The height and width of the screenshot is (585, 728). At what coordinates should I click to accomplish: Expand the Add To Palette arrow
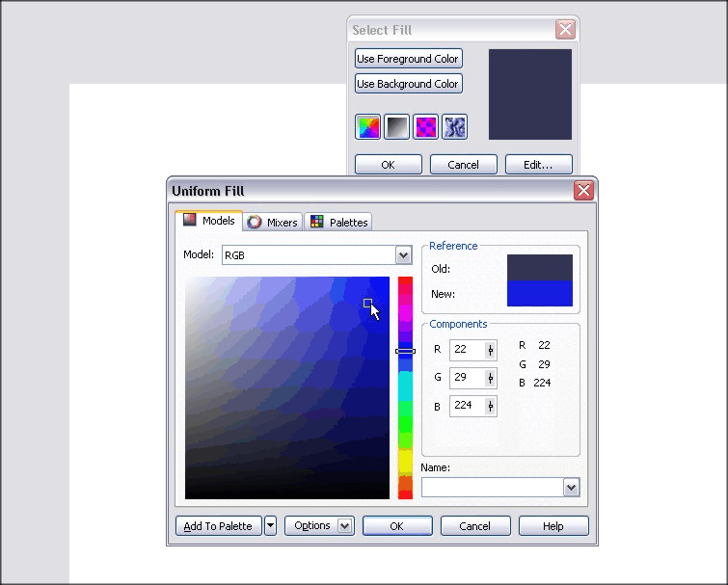[x=270, y=526]
